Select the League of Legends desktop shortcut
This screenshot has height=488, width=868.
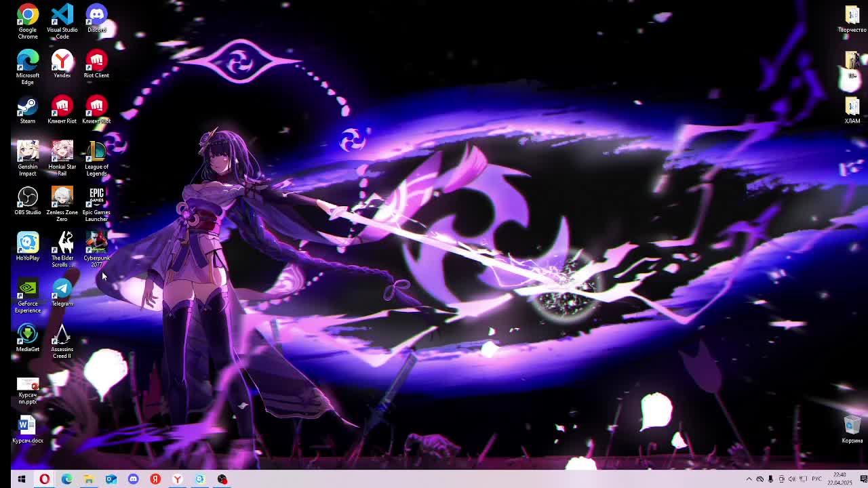coord(96,158)
